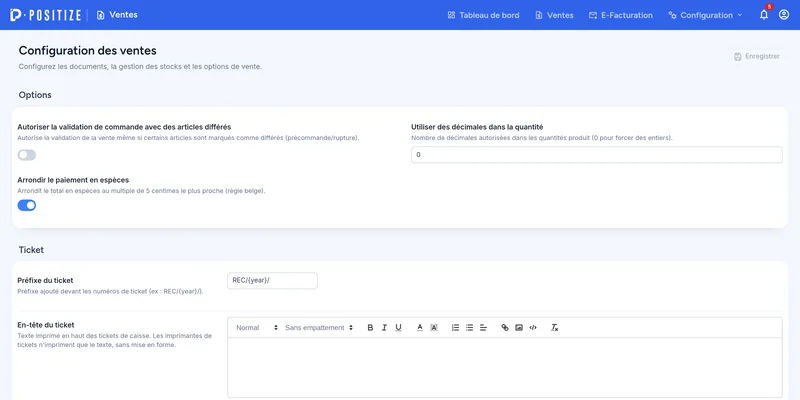Open the Ventes menu item in the navbar
This screenshot has width=800, height=400.
point(554,15)
